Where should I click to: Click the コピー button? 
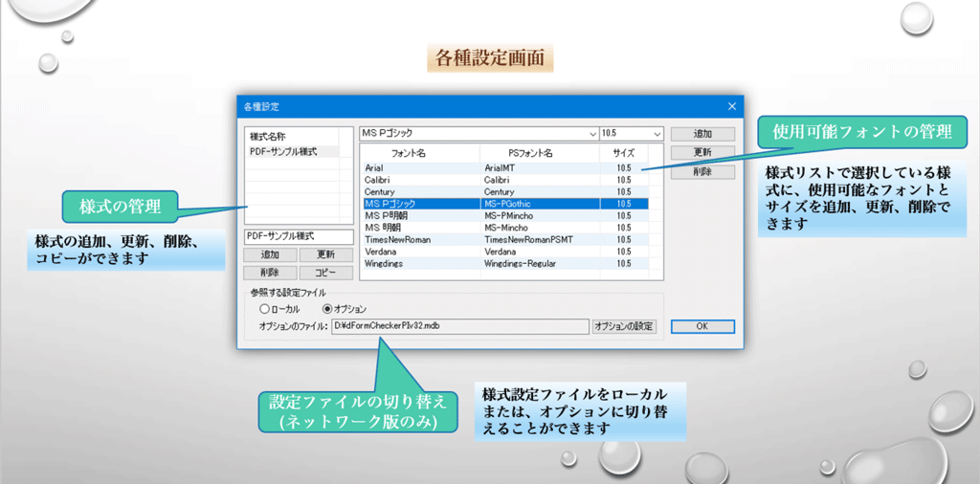click(x=326, y=273)
